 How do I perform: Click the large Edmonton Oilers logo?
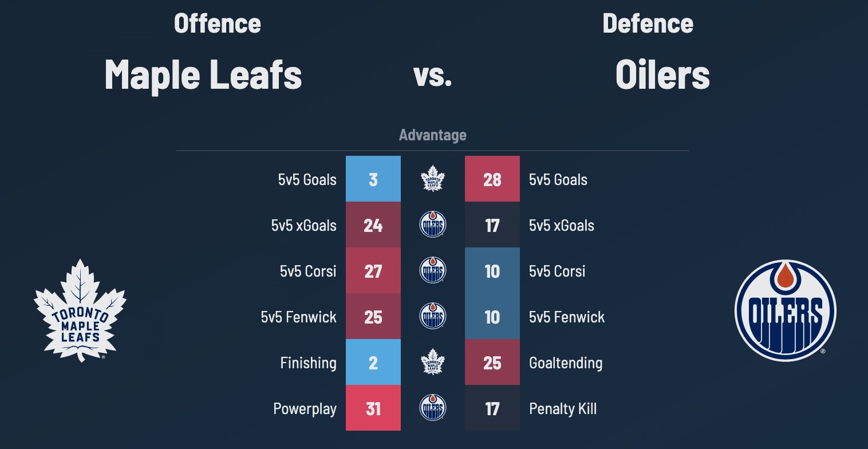[785, 311]
